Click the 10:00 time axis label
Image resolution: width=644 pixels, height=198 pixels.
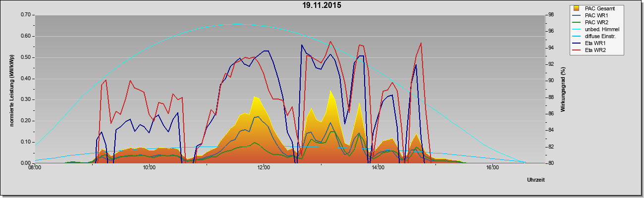tap(149, 168)
